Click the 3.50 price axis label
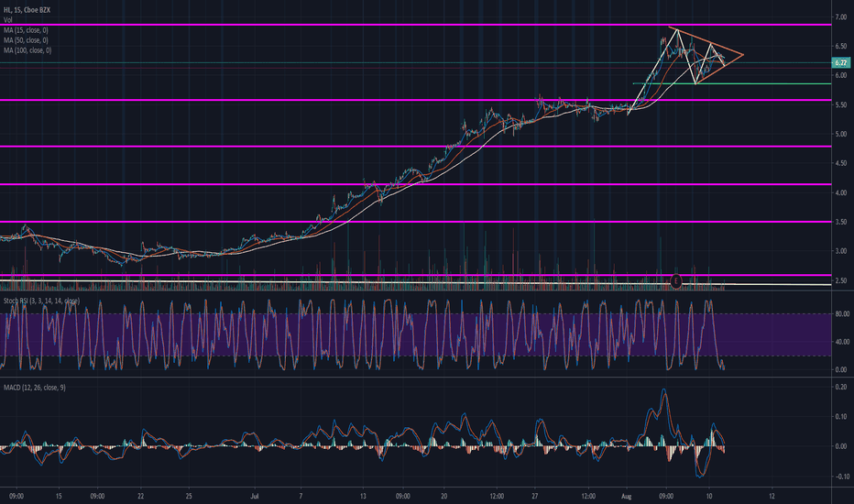This screenshot has width=854, height=504. (x=841, y=222)
